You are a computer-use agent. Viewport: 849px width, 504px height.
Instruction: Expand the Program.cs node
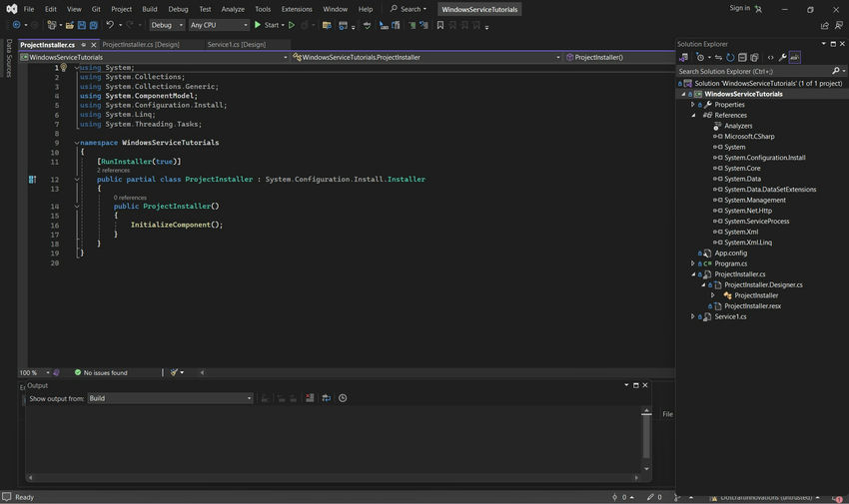pyautogui.click(x=692, y=263)
